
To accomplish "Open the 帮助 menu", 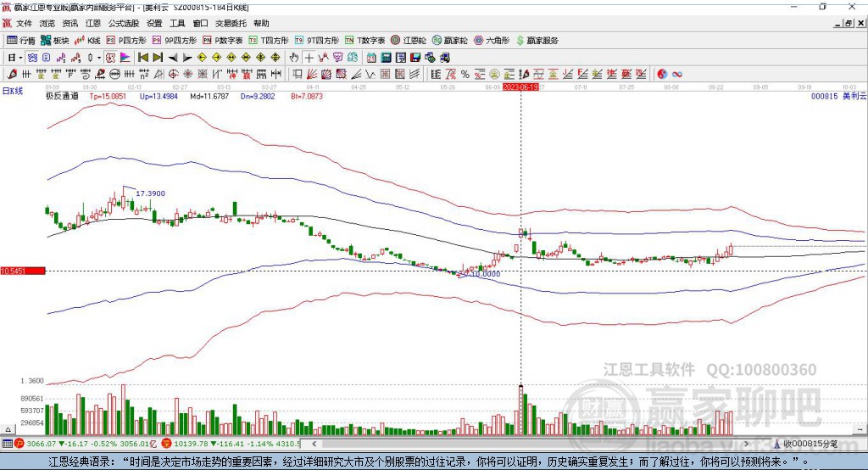I will (261, 23).
